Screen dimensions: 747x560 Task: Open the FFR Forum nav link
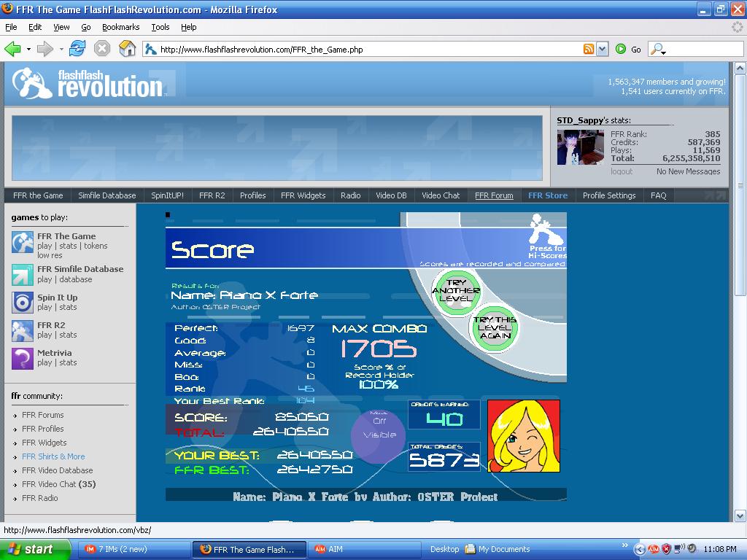click(494, 195)
